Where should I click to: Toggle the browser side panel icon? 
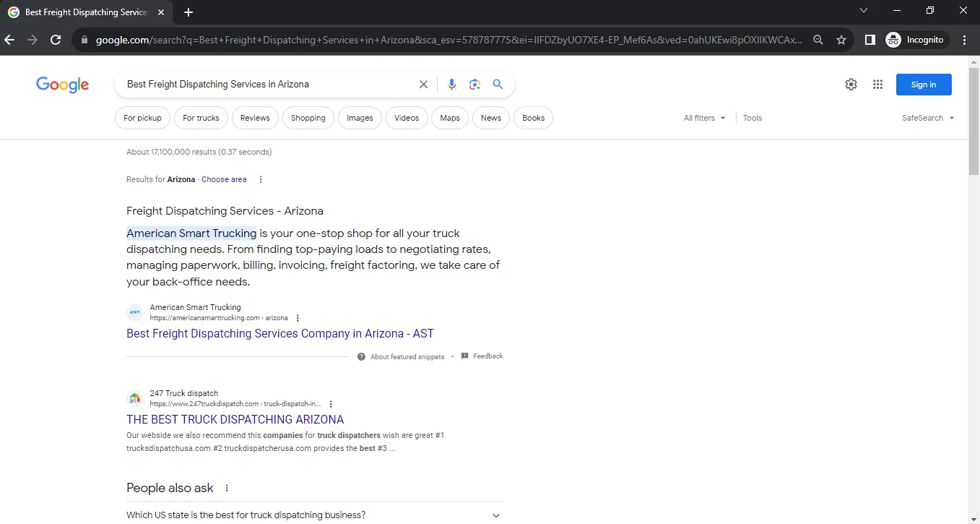coord(870,40)
